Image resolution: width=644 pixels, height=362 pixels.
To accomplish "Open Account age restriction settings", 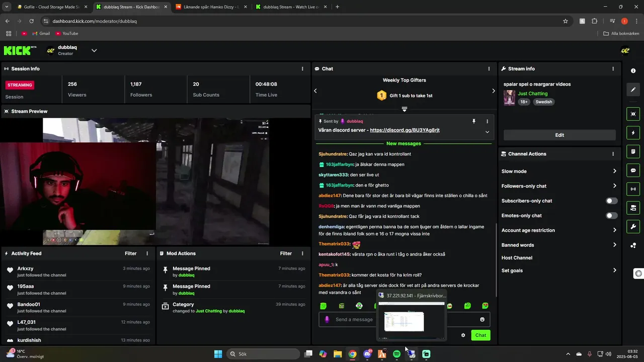I will coord(558,230).
